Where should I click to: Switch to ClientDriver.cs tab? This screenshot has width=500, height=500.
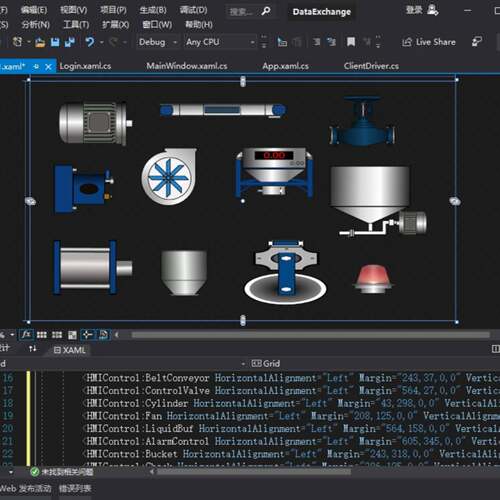point(371,66)
